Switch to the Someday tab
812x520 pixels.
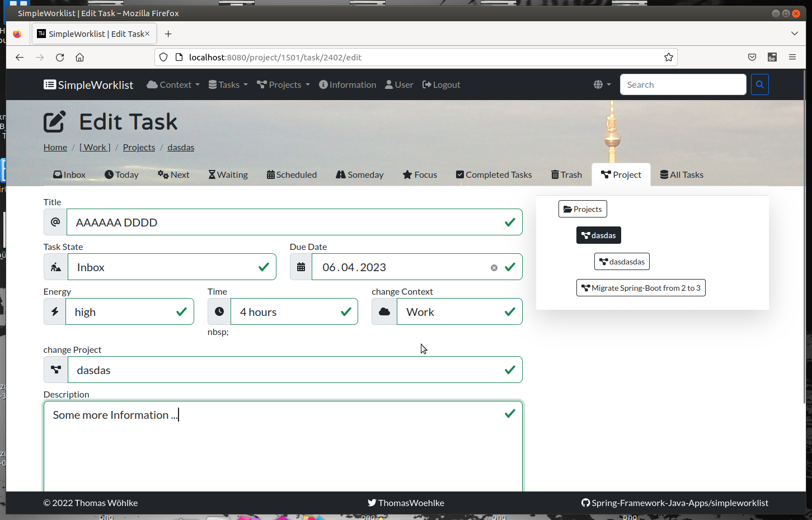(360, 175)
